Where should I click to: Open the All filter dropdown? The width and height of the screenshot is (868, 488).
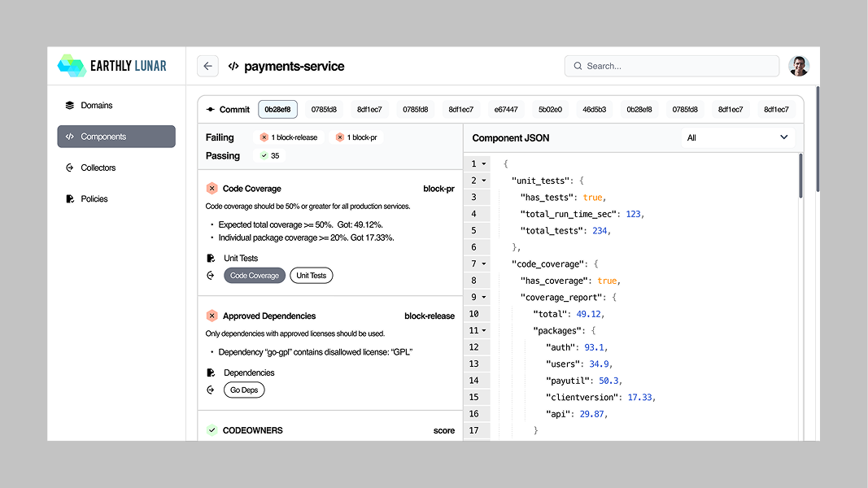click(x=738, y=137)
